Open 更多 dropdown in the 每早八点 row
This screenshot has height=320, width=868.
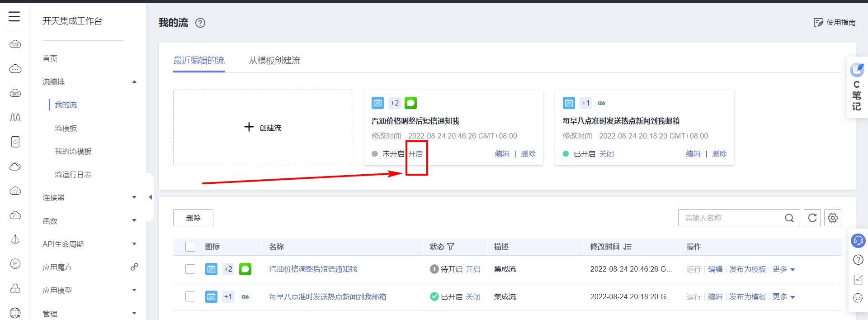(x=783, y=296)
